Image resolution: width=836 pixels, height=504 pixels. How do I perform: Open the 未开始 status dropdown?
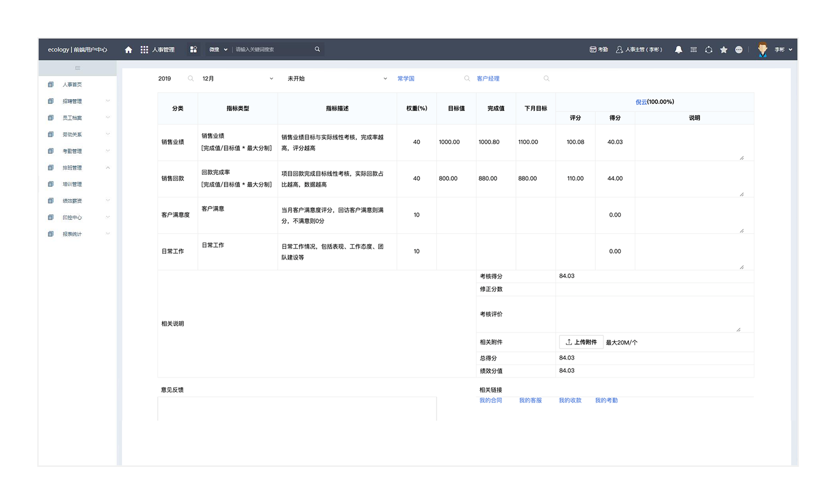click(x=337, y=79)
